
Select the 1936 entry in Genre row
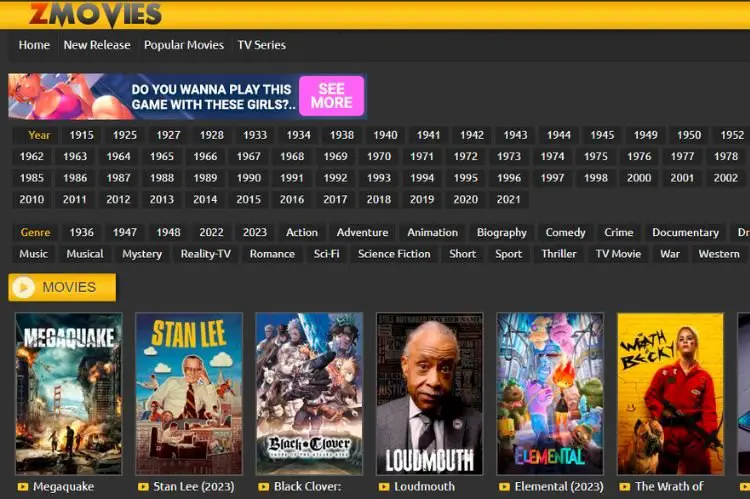[82, 233]
